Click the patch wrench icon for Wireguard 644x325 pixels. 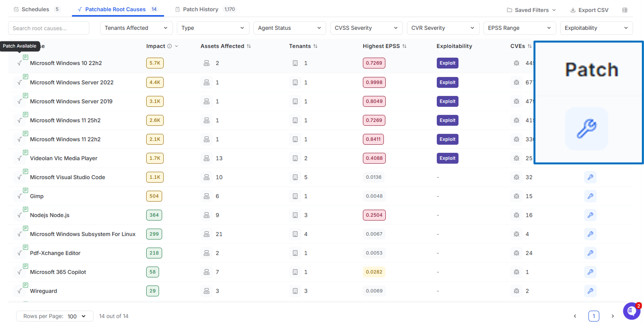[x=590, y=291]
